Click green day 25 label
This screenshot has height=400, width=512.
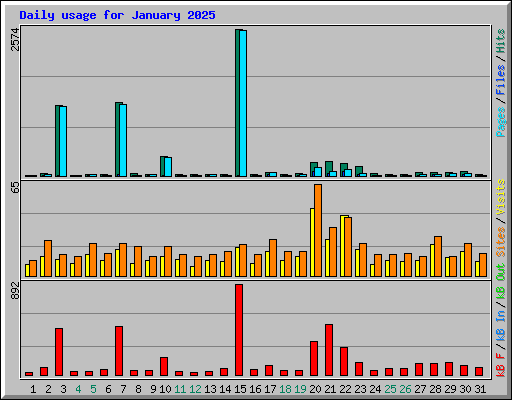[x=390, y=389]
